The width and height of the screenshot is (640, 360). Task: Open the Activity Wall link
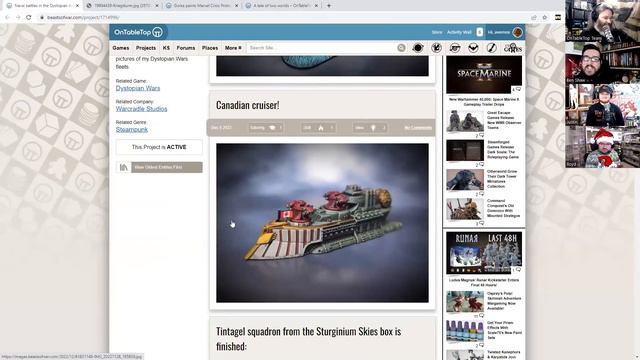coord(459,32)
